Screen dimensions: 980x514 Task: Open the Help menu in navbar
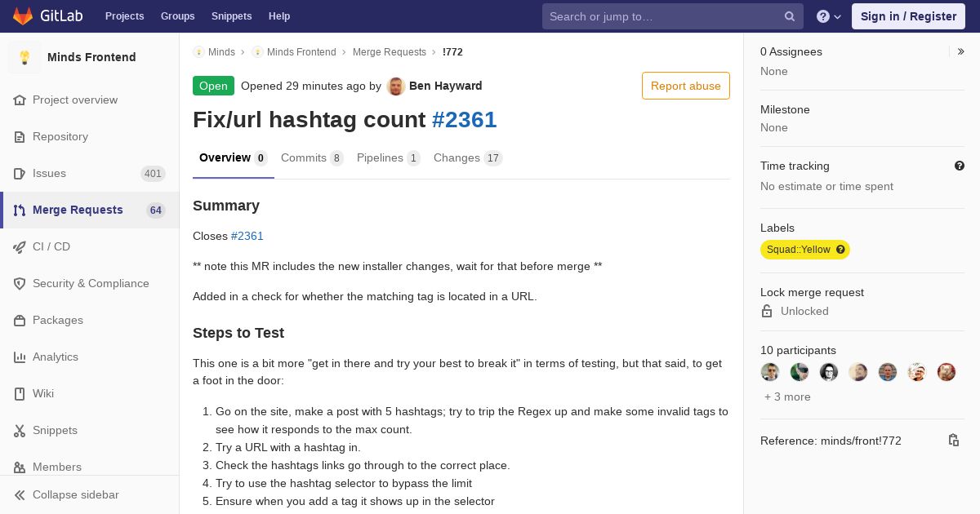pos(279,16)
